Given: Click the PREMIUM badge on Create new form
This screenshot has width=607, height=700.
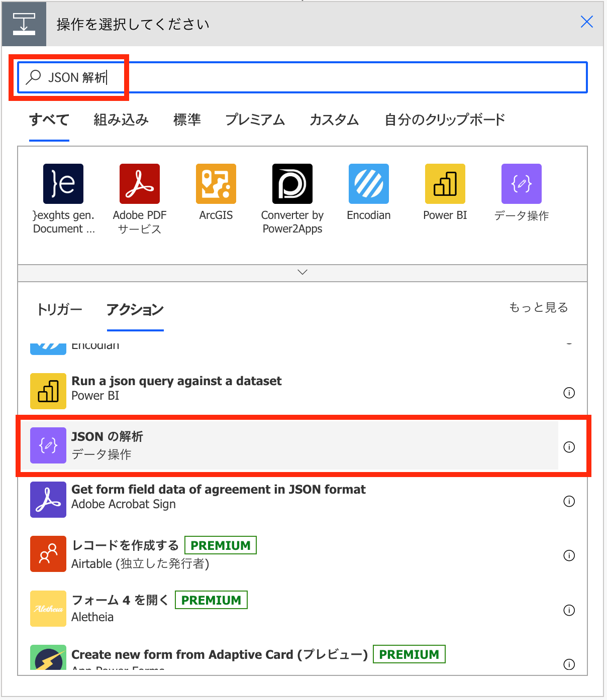Looking at the screenshot, I should point(409,654).
